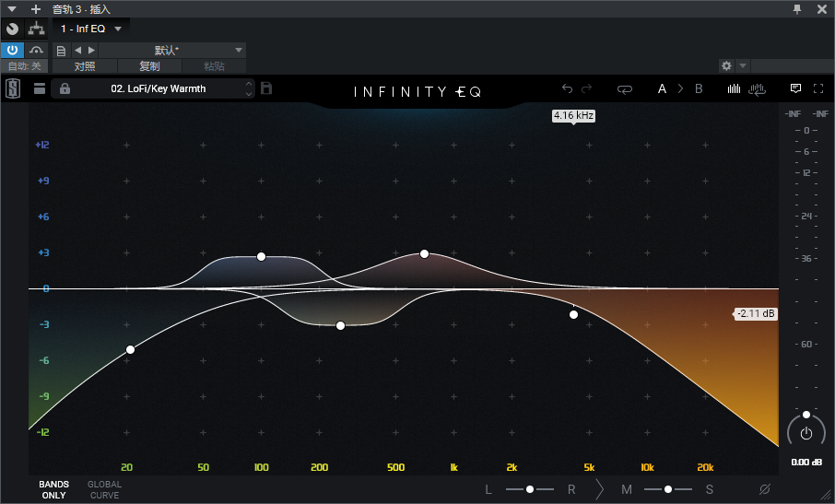Select the high-pass band node near 20 Hz

130,349
